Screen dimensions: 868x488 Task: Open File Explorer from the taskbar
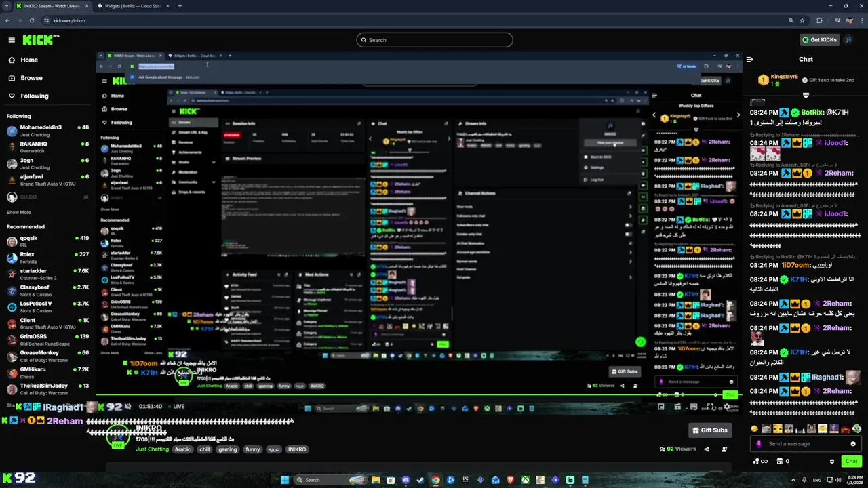[x=376, y=480]
